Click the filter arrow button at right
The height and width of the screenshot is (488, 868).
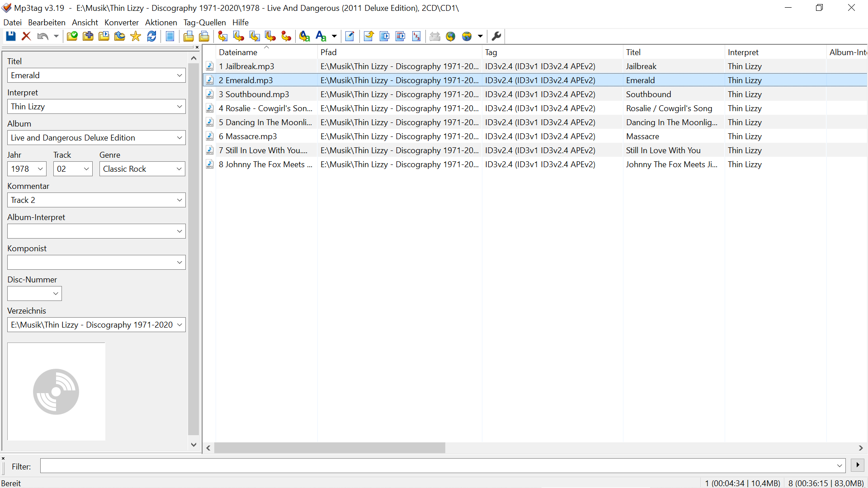click(858, 465)
